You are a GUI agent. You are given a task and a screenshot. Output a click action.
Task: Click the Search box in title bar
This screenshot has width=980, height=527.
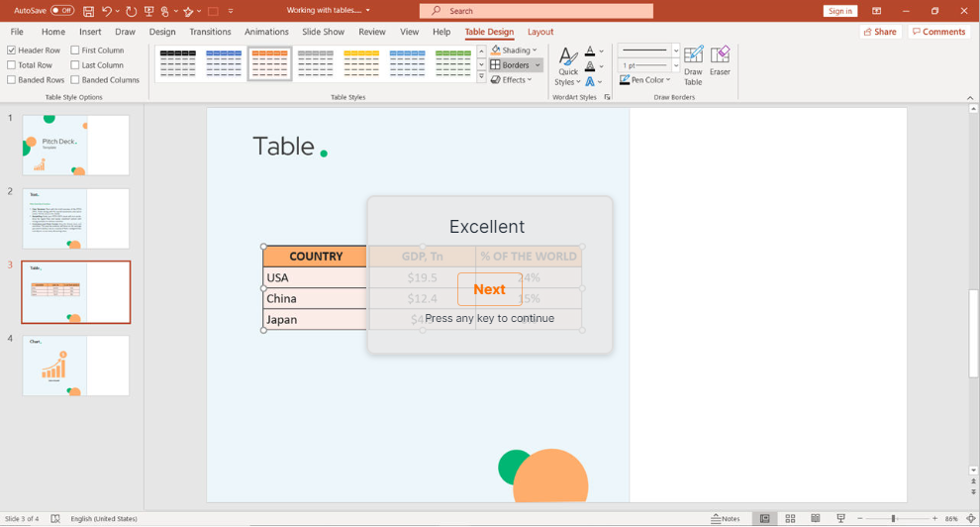537,11
